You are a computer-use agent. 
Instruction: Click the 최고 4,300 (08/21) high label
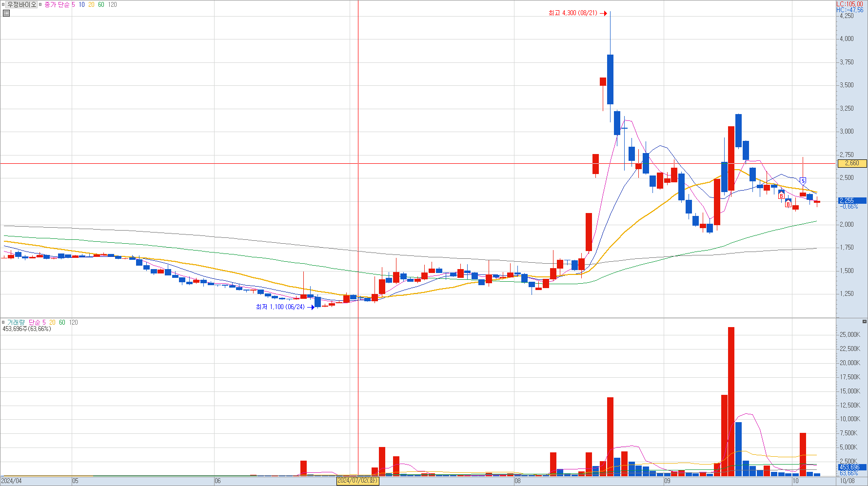tap(572, 13)
